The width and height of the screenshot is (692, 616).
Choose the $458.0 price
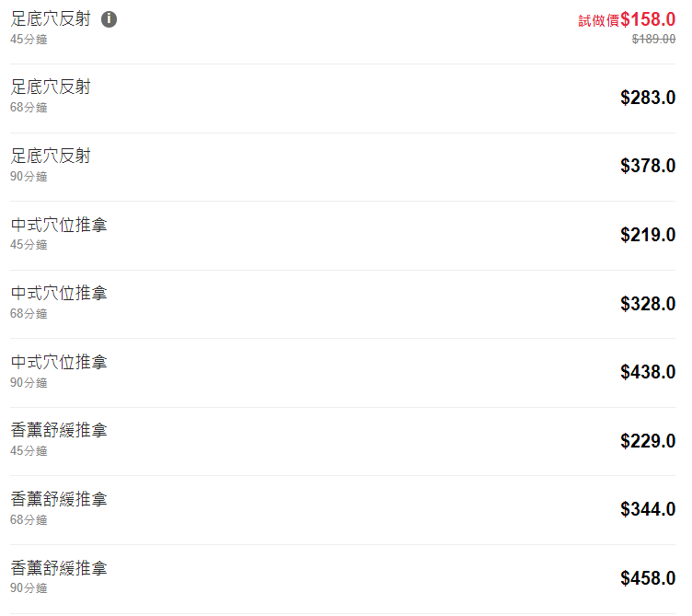(x=648, y=578)
